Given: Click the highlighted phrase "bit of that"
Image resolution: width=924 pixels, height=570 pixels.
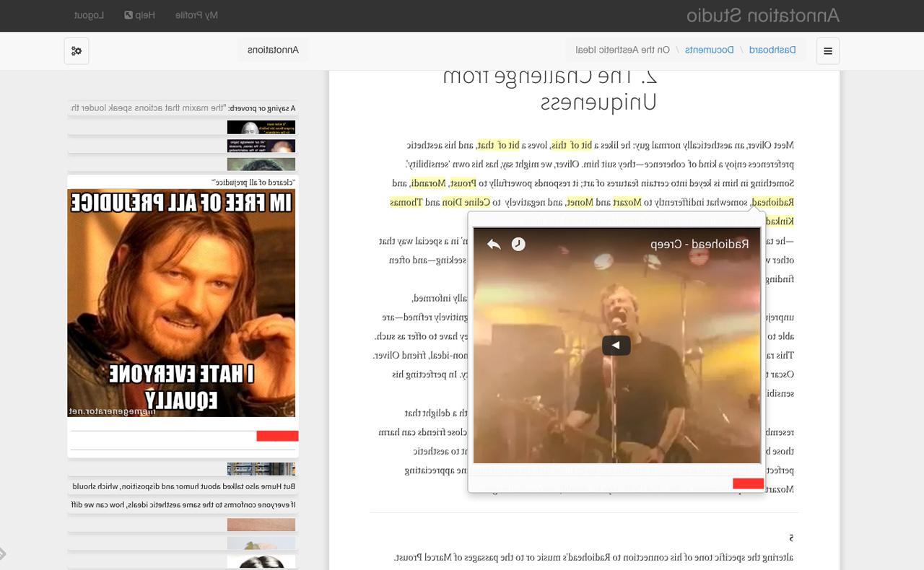Looking at the screenshot, I should (497, 145).
